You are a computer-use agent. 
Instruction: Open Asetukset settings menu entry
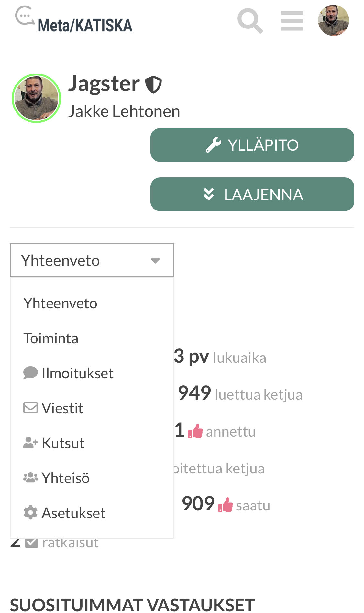(x=73, y=513)
